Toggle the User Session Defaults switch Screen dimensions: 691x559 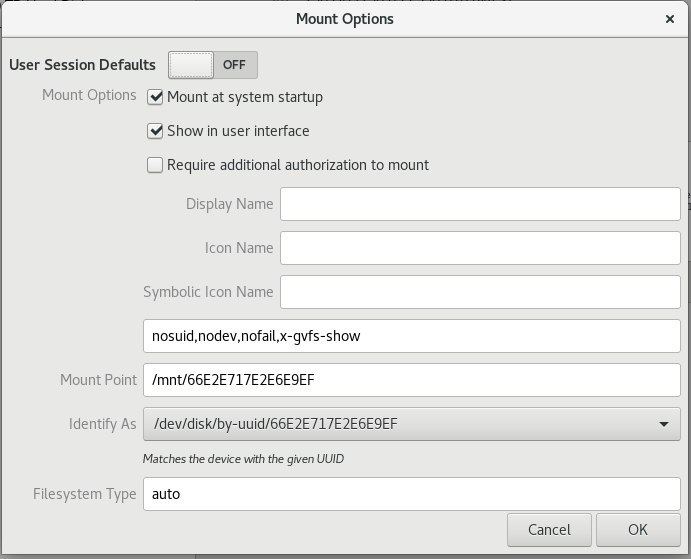[x=212, y=65]
